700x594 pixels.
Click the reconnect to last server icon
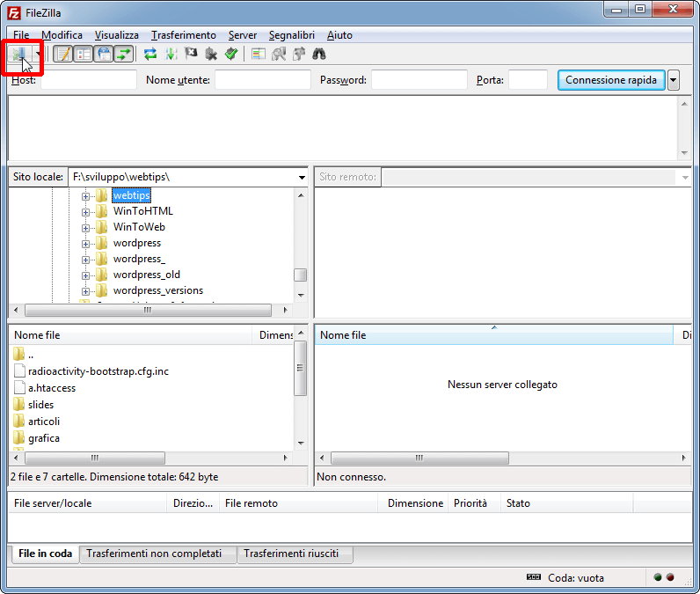[230, 54]
